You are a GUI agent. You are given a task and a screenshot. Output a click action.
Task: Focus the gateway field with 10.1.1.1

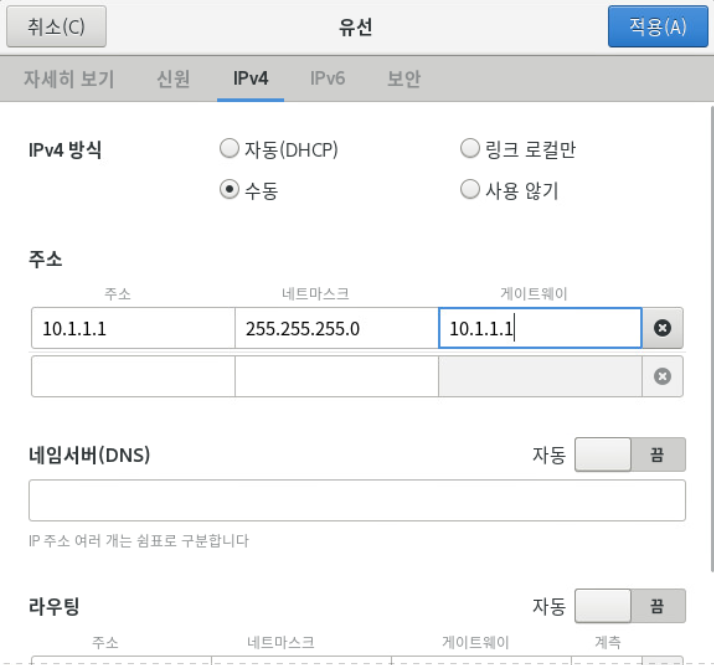[x=540, y=328]
